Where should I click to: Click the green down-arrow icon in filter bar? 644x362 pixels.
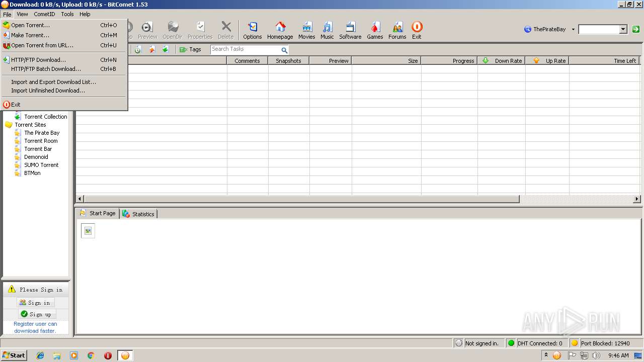[x=165, y=49]
